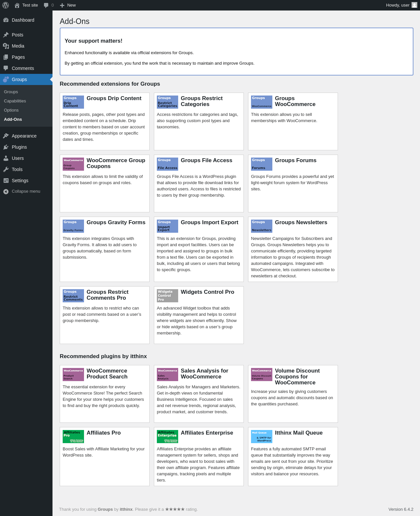Open the Media library menu
Viewport: 420px width, 516px height.
tap(26, 46)
